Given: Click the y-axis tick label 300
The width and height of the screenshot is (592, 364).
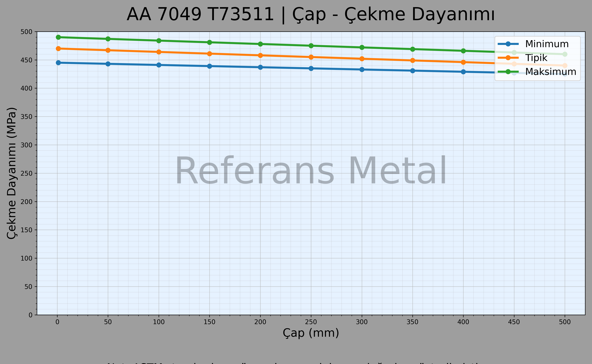Looking at the screenshot, I should (27, 145).
